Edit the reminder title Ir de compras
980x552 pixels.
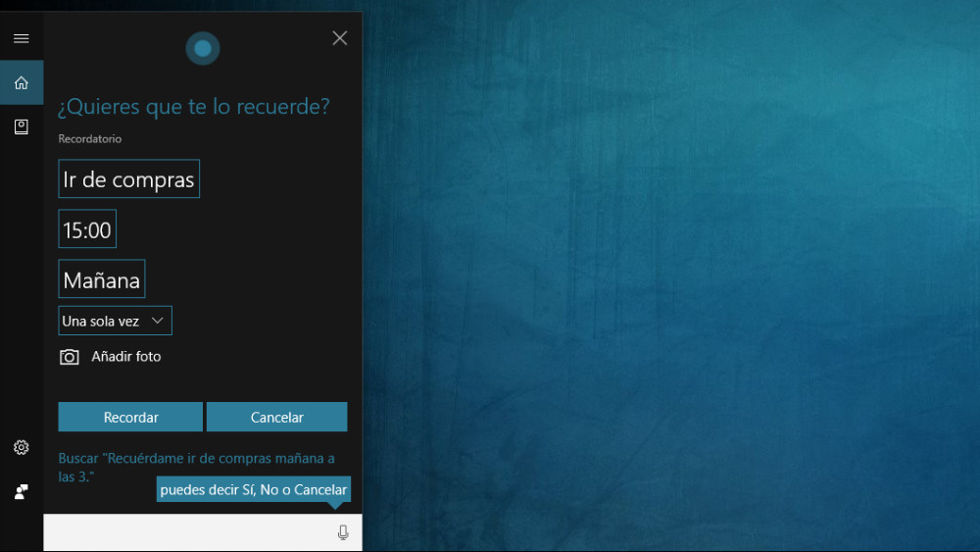[128, 178]
